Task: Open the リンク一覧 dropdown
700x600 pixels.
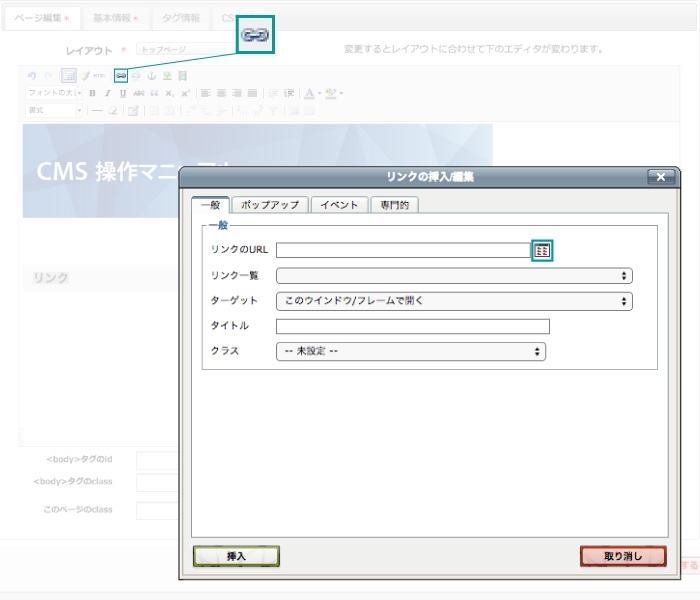Action: point(454,276)
